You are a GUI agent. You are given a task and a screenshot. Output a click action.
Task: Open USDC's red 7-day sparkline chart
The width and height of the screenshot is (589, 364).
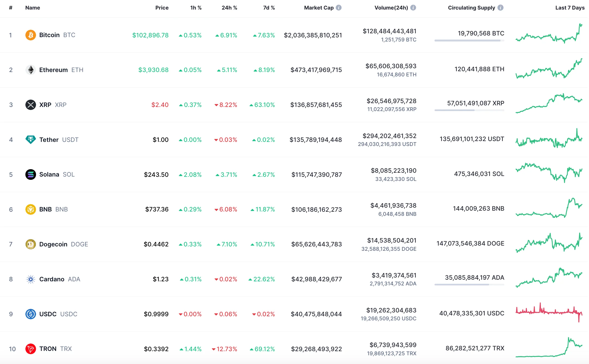click(x=549, y=312)
